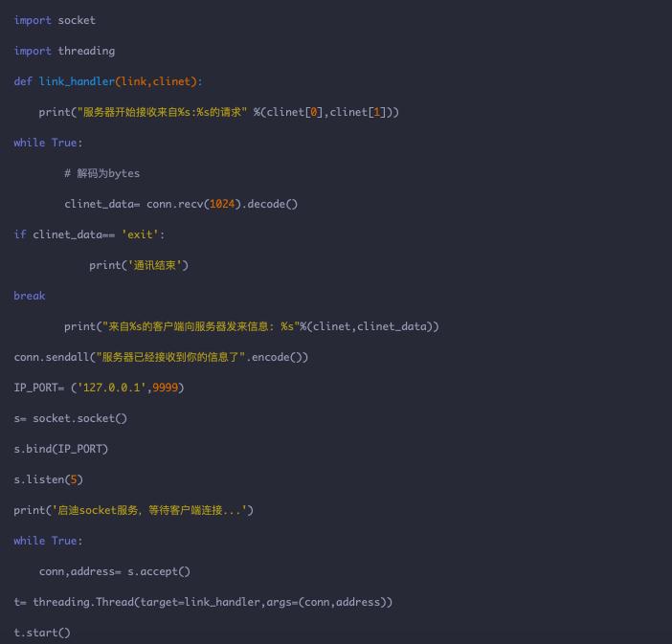The height and width of the screenshot is (644, 672).
Task: Click the line 'import threading'
Action: (x=64, y=51)
